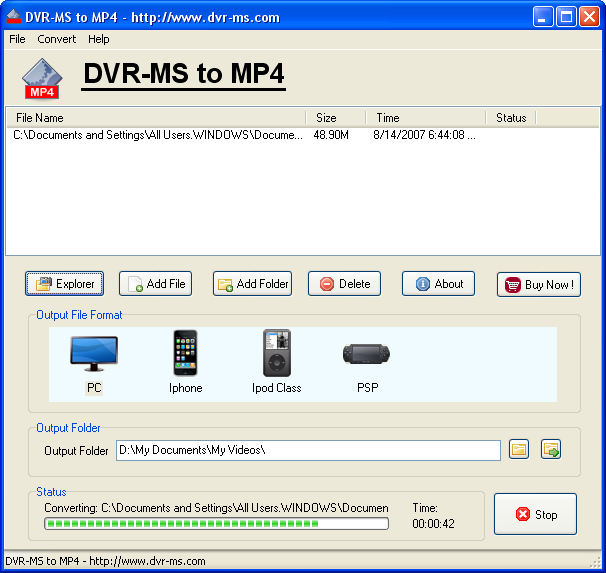The image size is (606, 573).
Task: Click the Output Folder path field
Action: click(x=308, y=450)
